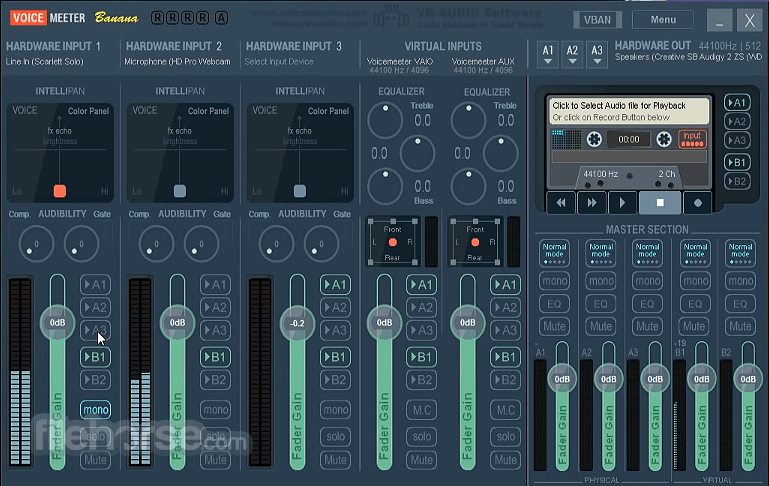Toggle recorder B2 bus button
This screenshot has height=486, width=769.
pos(737,181)
